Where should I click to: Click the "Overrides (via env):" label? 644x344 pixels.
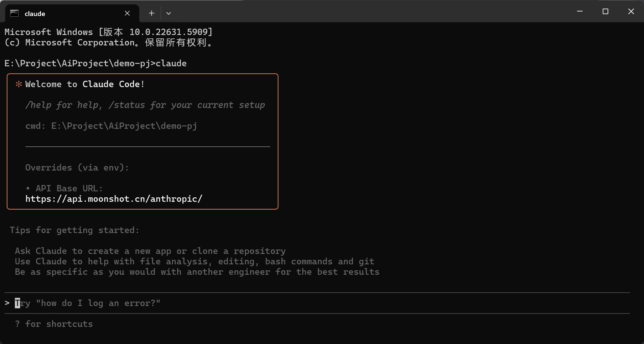click(77, 168)
